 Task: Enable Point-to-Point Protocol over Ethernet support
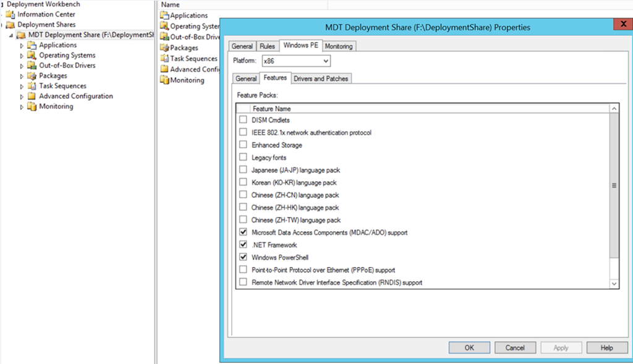click(243, 270)
